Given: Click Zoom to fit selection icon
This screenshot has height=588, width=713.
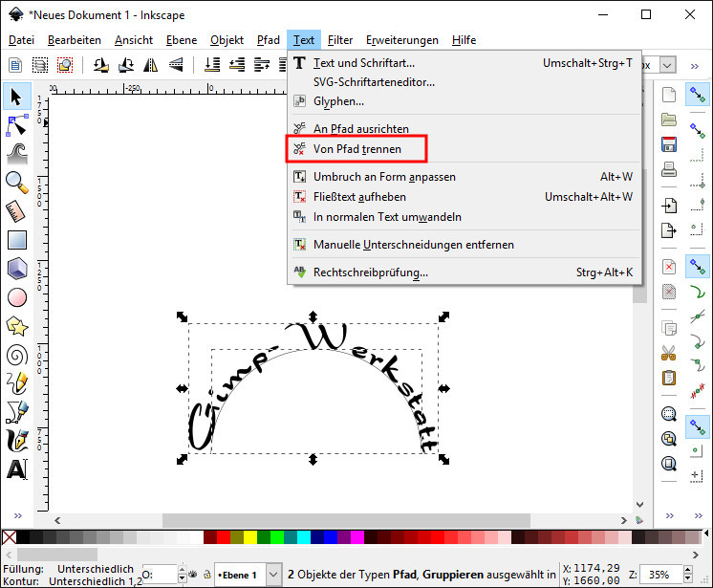Looking at the screenshot, I should tap(668, 414).
